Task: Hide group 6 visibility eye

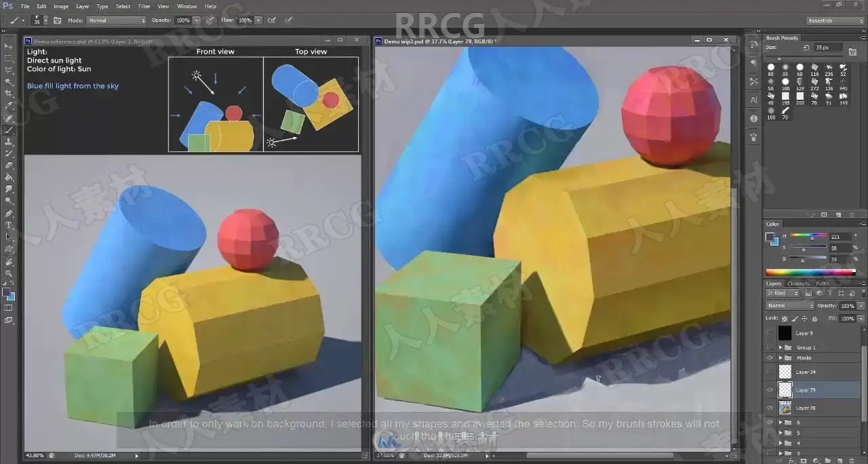Action: coord(770,422)
